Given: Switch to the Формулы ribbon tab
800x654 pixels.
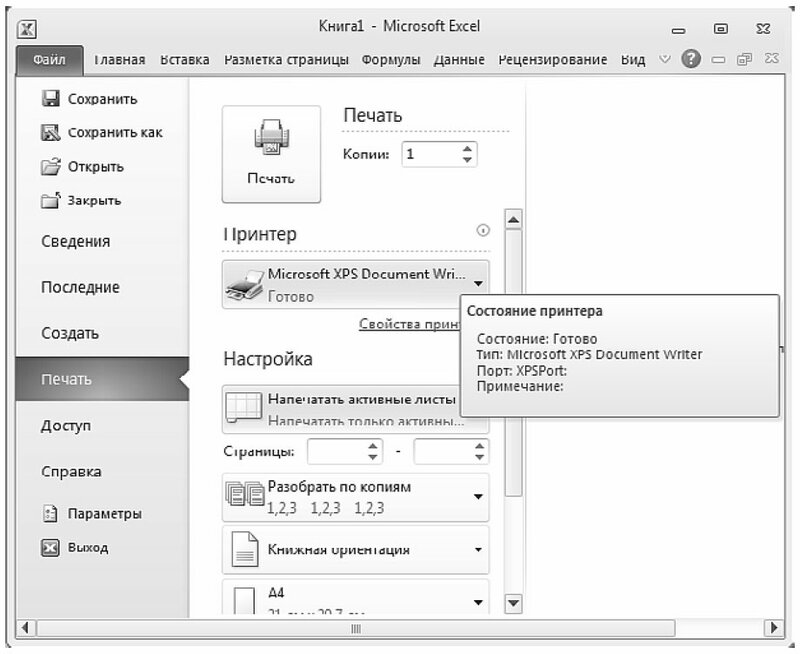Looking at the screenshot, I should (x=391, y=60).
